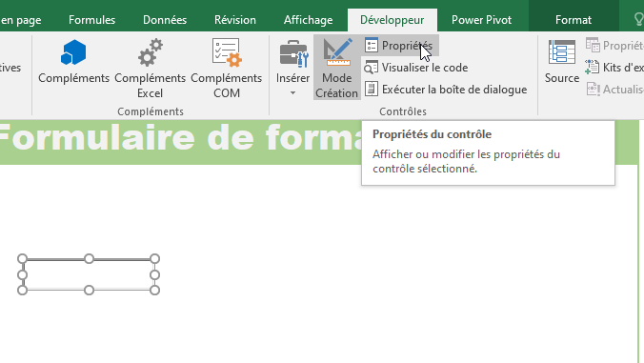644x363 pixels.
Task: Switch to the Power Pivot tab
Action: point(481,20)
